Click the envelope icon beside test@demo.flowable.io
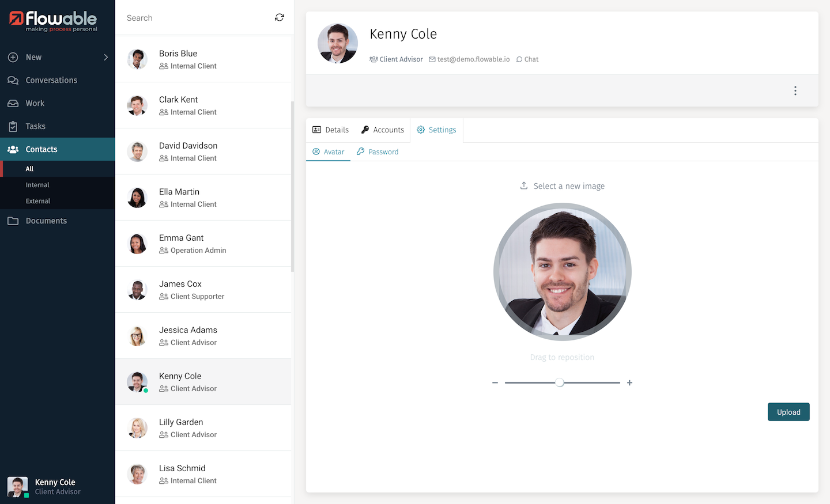The height and width of the screenshot is (504, 830). pos(432,59)
